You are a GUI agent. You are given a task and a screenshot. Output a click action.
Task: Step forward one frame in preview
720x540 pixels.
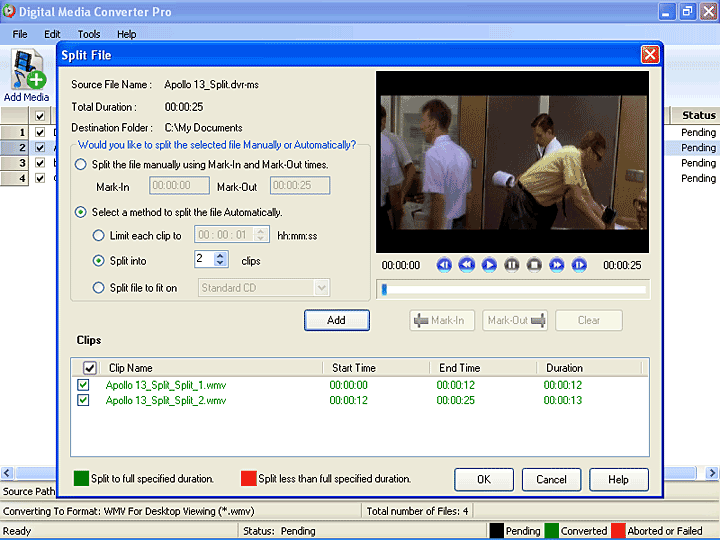579,265
